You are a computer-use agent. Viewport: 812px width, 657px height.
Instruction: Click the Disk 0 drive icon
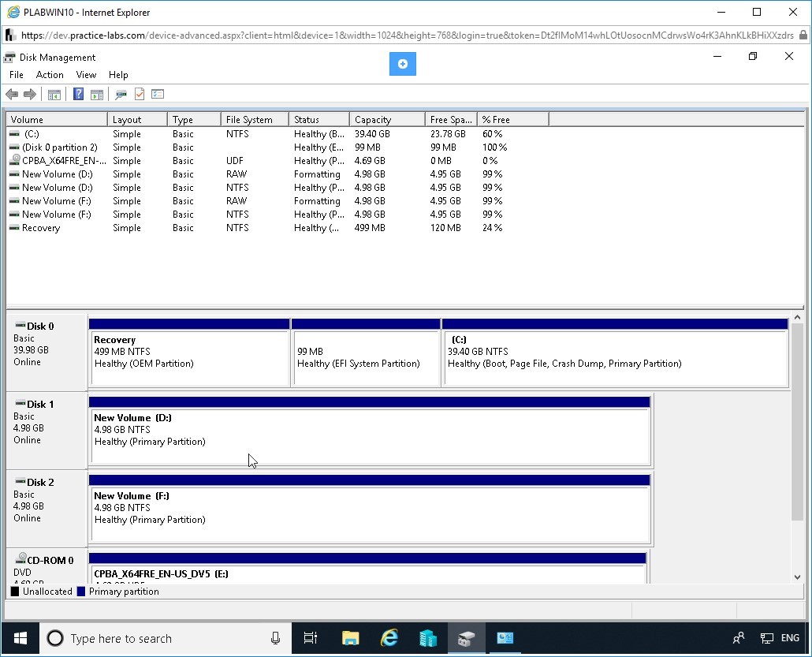(x=20, y=325)
